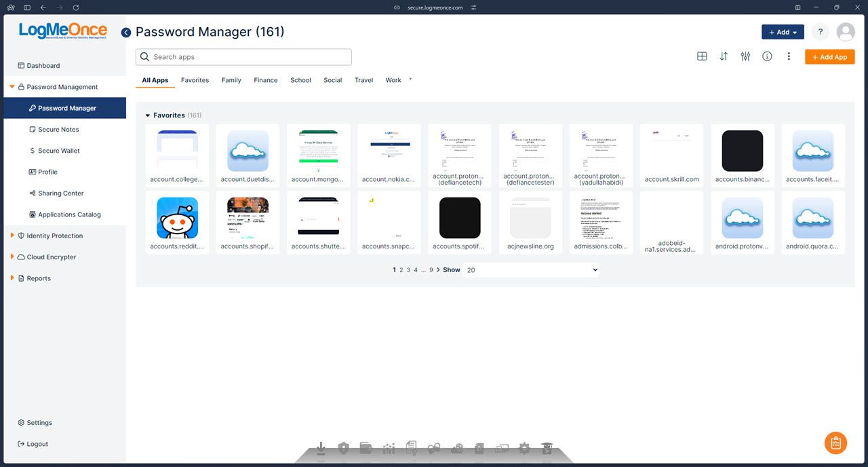The width and height of the screenshot is (868, 467).
Task: Open the user profile avatar
Action: tap(846, 32)
